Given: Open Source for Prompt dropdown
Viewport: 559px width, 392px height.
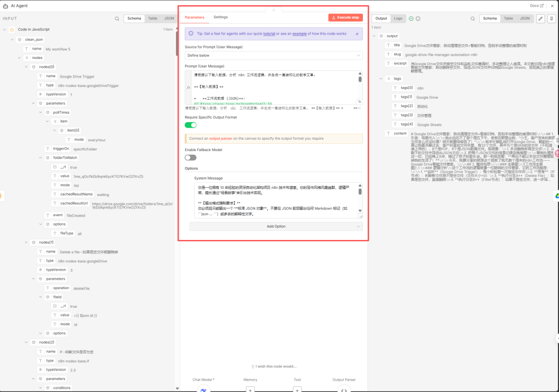Looking at the screenshot, I should point(273,55).
